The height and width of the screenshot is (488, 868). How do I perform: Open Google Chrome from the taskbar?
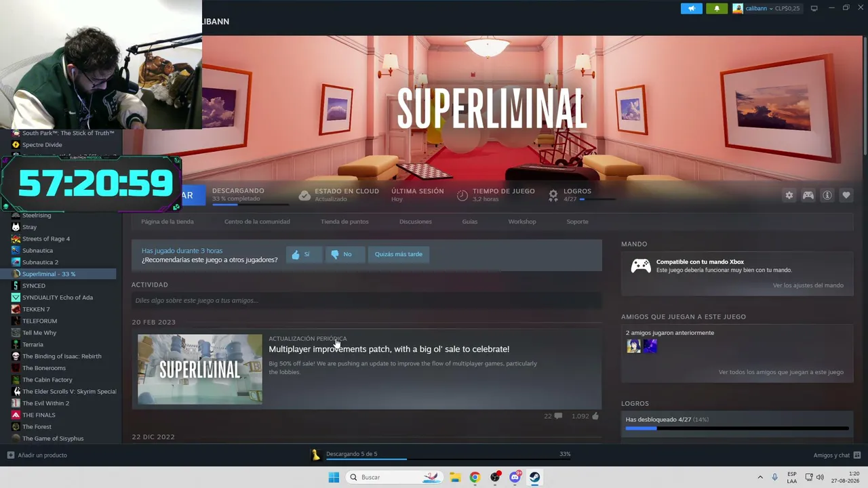[475, 477]
